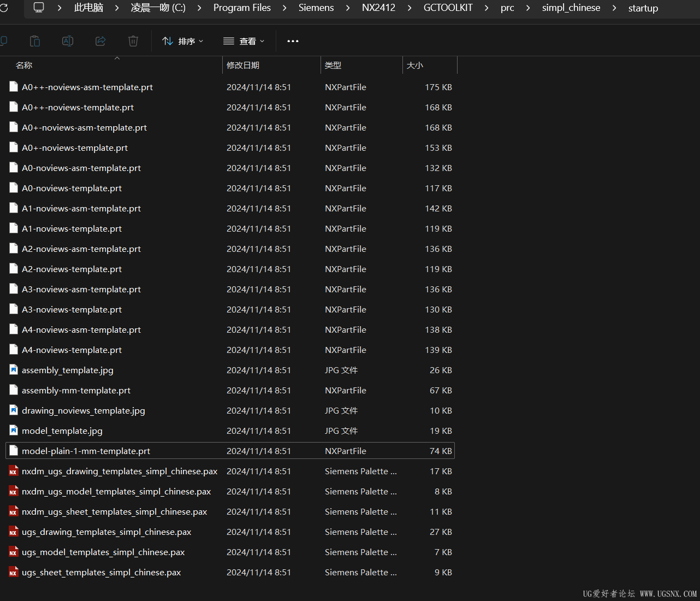Click NX icon of ugs_sheet_templates_simpl_chinese.pax

(x=14, y=572)
